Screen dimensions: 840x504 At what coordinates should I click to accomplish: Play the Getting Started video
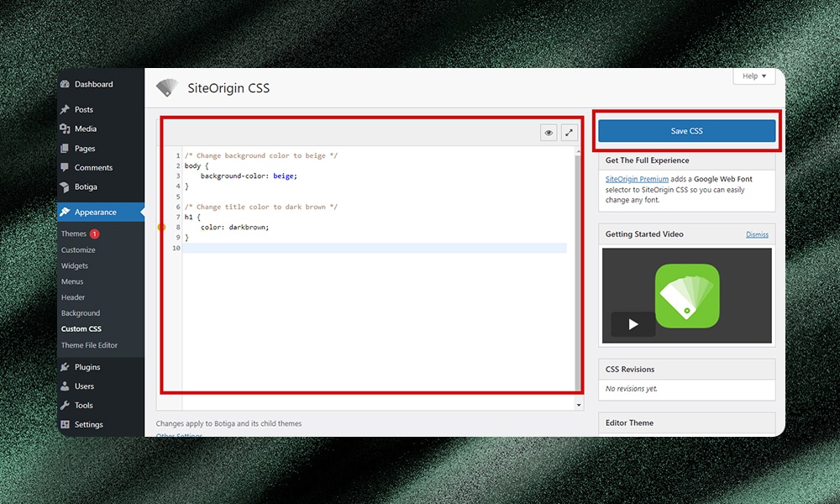(x=632, y=323)
